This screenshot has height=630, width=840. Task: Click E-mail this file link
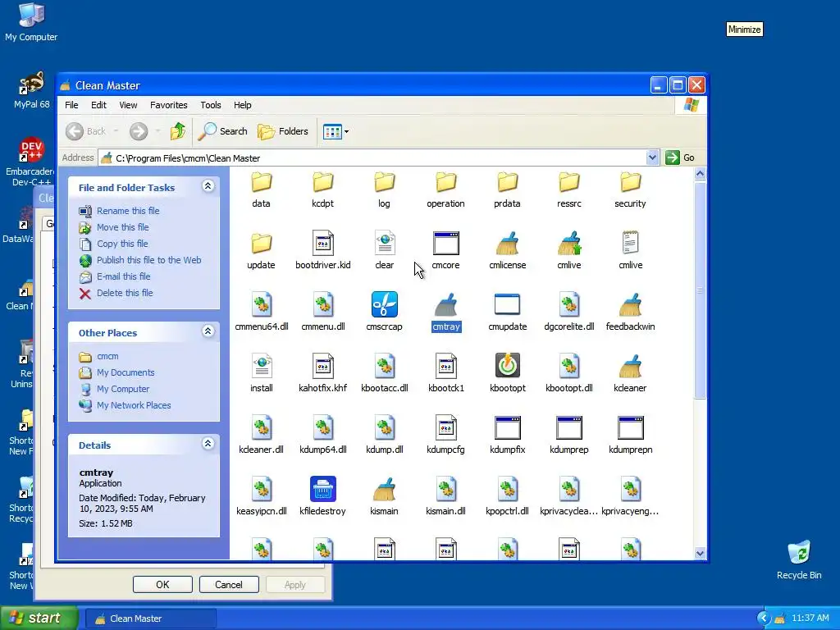point(123,276)
